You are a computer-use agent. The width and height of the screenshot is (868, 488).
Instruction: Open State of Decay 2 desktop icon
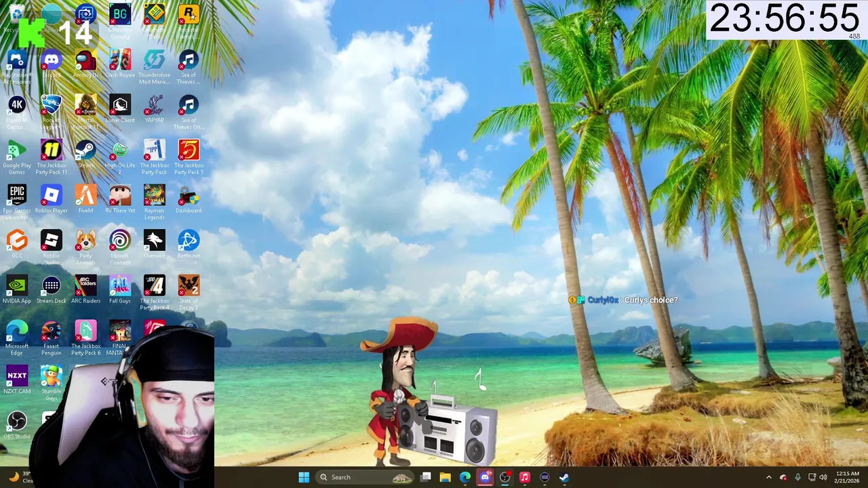click(189, 293)
